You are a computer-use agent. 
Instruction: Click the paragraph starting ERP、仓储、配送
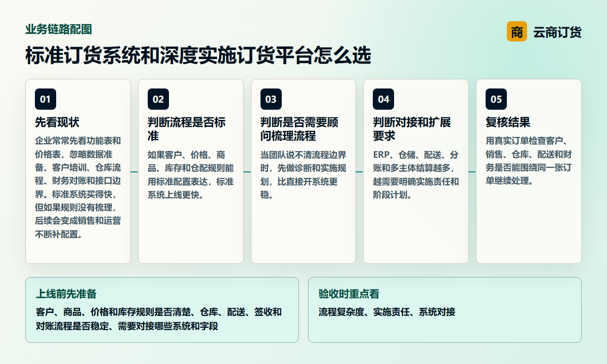click(x=416, y=175)
